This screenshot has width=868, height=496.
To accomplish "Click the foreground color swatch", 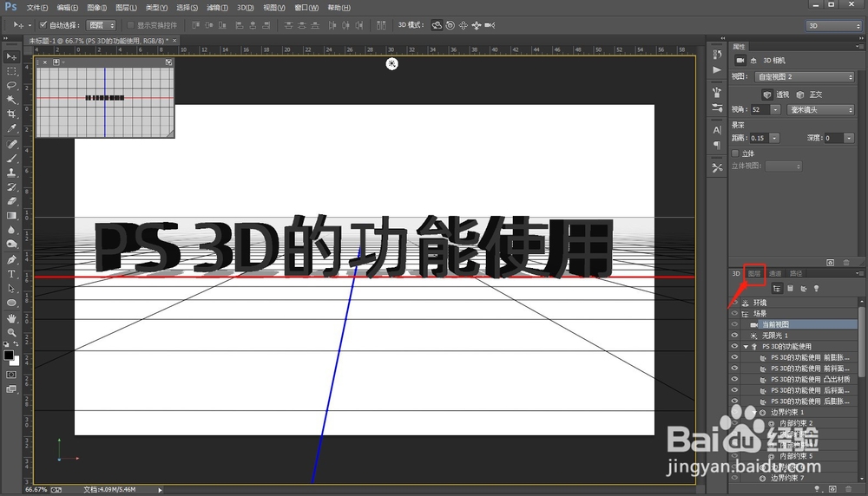I will (9, 356).
